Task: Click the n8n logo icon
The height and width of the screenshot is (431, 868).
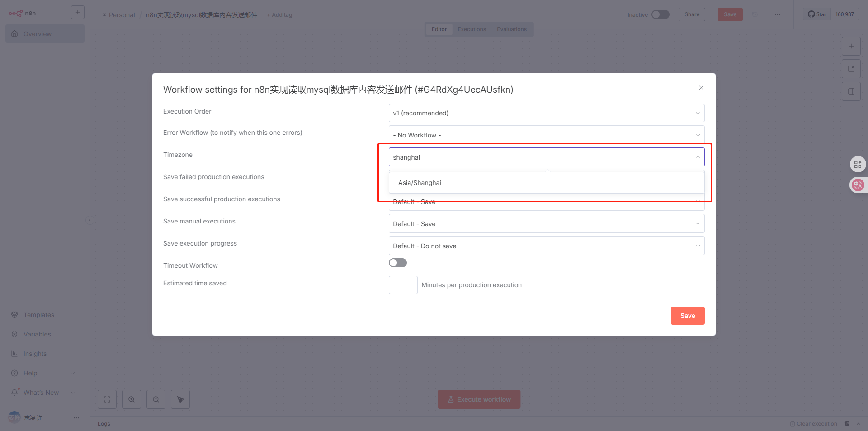Action: 16,14
